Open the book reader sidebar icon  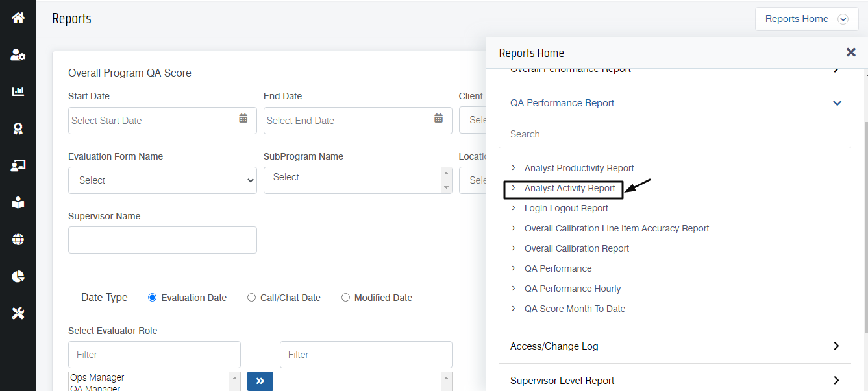(x=18, y=203)
